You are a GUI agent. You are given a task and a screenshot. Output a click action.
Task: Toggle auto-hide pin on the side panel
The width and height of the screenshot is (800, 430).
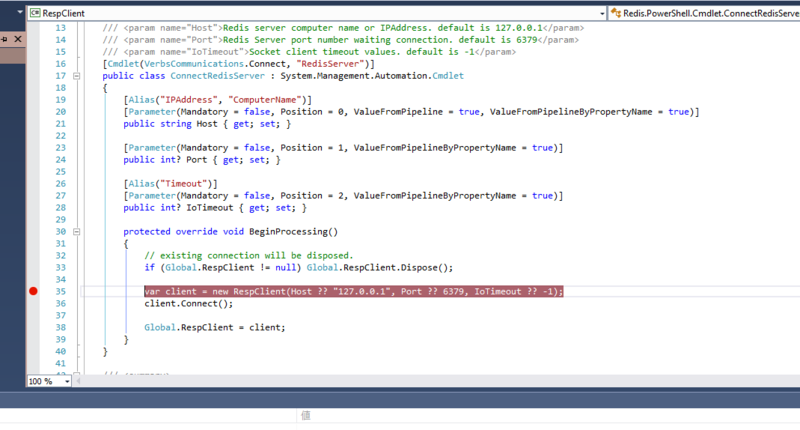coord(4,39)
